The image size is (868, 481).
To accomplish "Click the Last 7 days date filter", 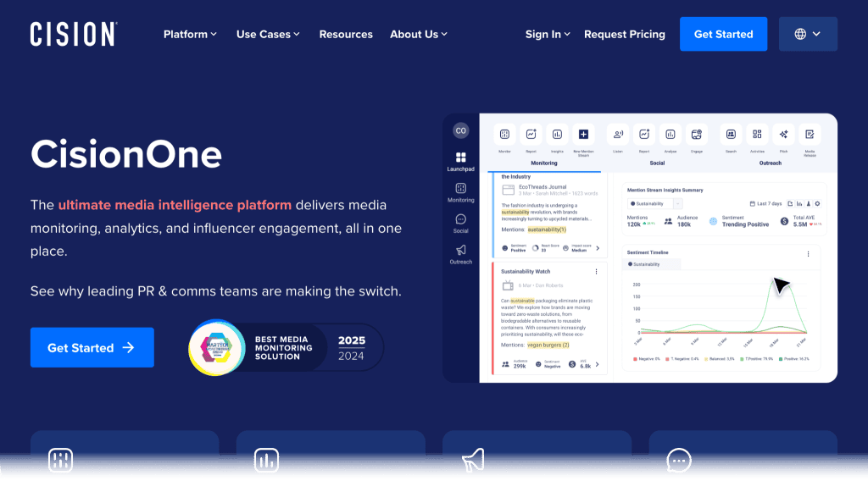I will 765,203.
